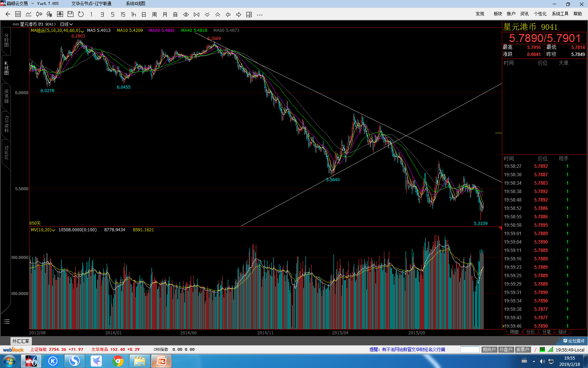The width and height of the screenshot is (588, 368).
Task: Click the candlestick chart icon
Action: 39,14
